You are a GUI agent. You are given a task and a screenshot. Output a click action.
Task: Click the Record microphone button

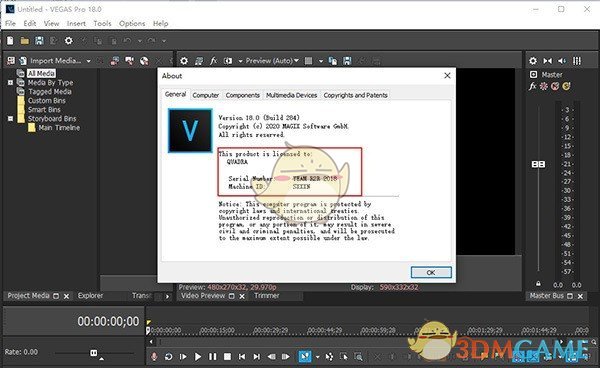pos(154,357)
